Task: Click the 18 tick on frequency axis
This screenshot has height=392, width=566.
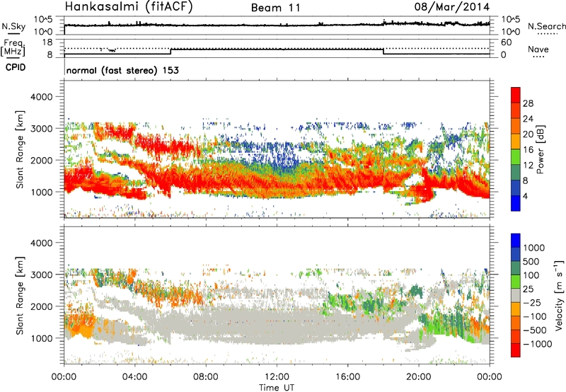Action: coord(47,42)
